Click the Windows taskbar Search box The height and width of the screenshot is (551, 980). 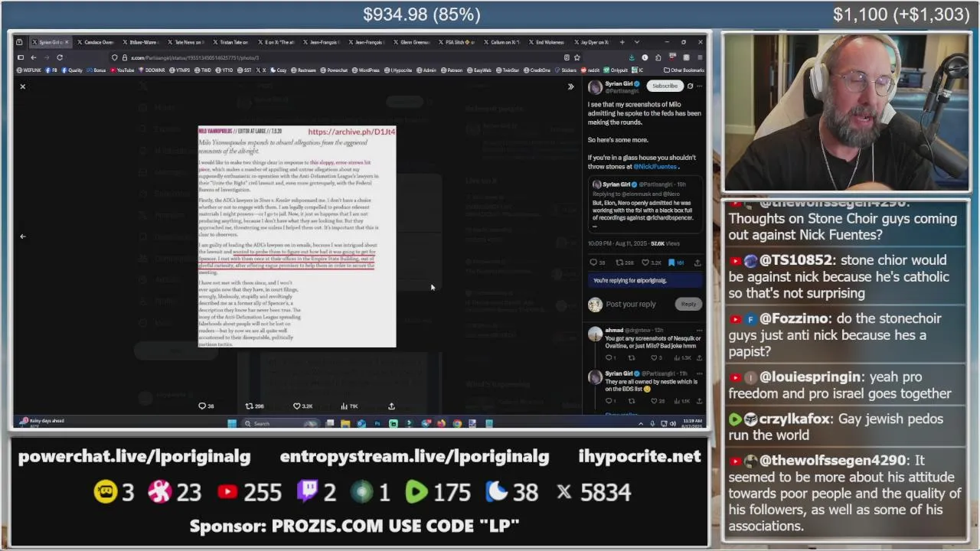[279, 423]
